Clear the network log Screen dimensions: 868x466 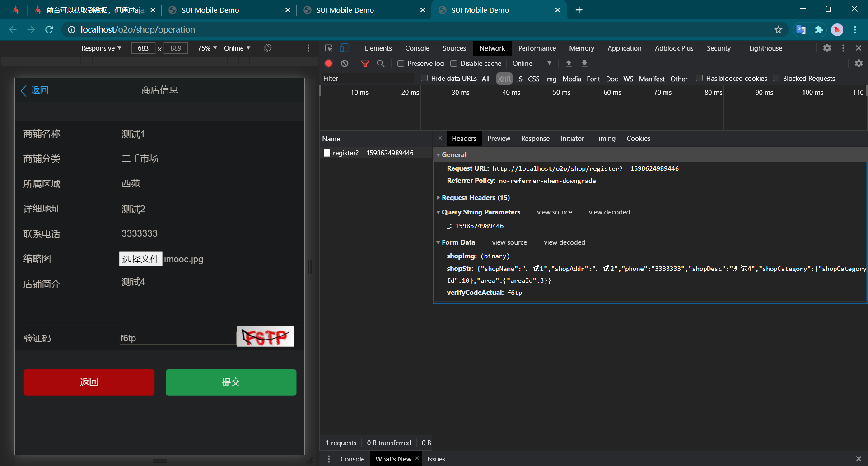click(x=345, y=63)
